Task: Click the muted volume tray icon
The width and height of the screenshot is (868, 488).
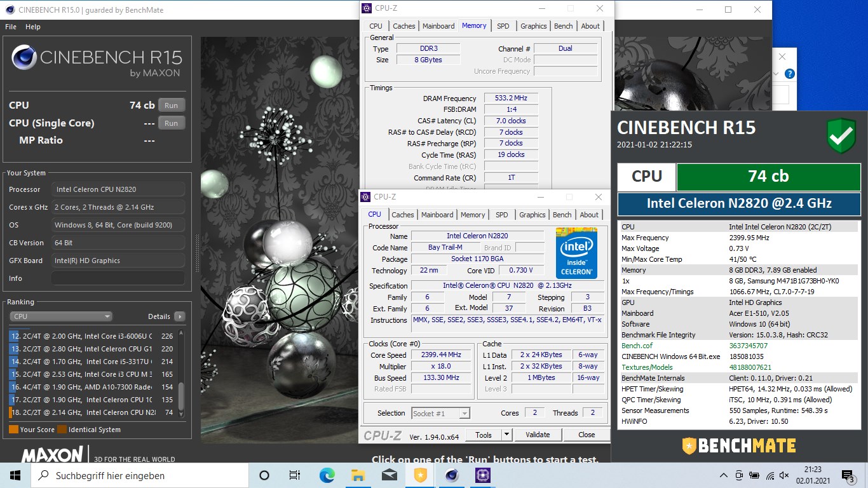Action: [x=785, y=475]
